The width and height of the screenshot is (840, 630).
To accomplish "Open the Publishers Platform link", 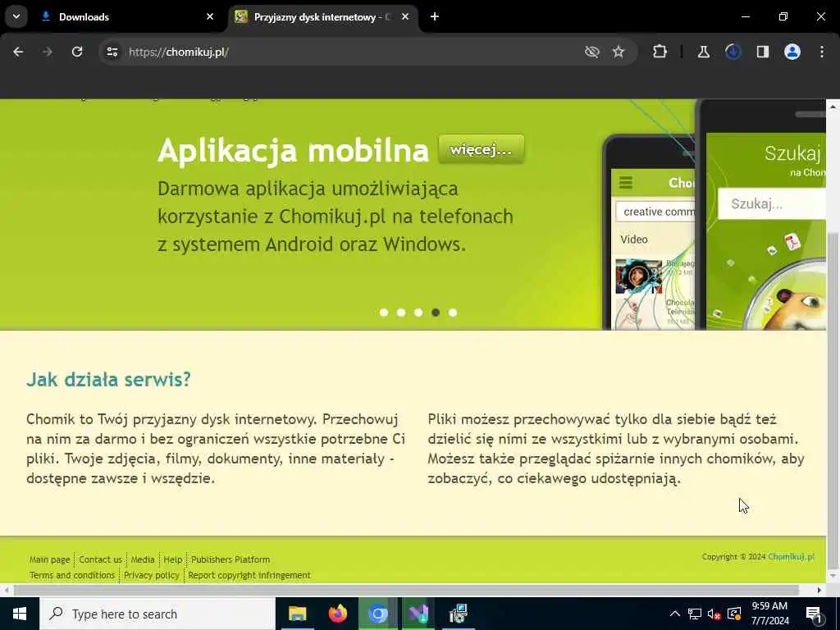I will pyautogui.click(x=231, y=559).
